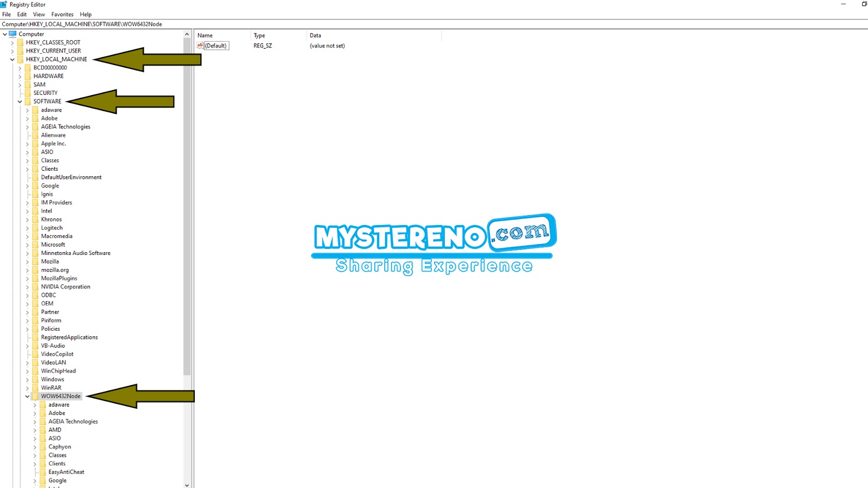Viewport: 868px width, 488px height.
Task: Click the NVIDIA Corporation folder icon
Action: pos(35,286)
